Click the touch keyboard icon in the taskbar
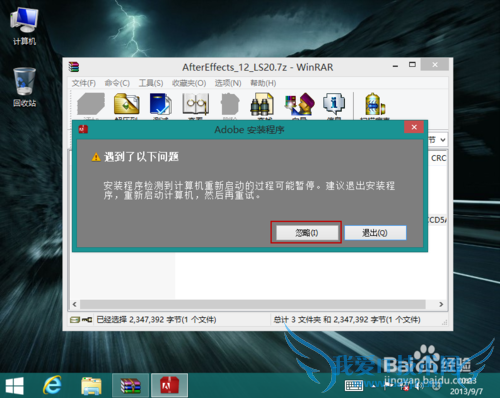Screen dimensions: 500x398 354,386
